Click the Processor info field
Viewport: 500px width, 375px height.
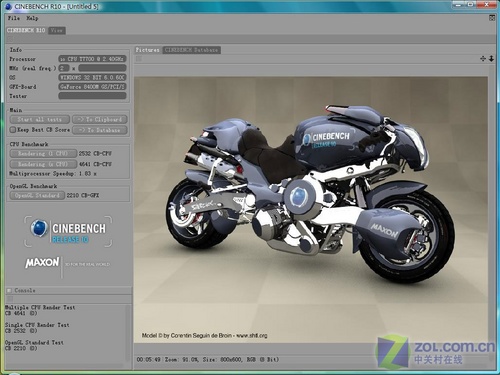tap(92, 59)
